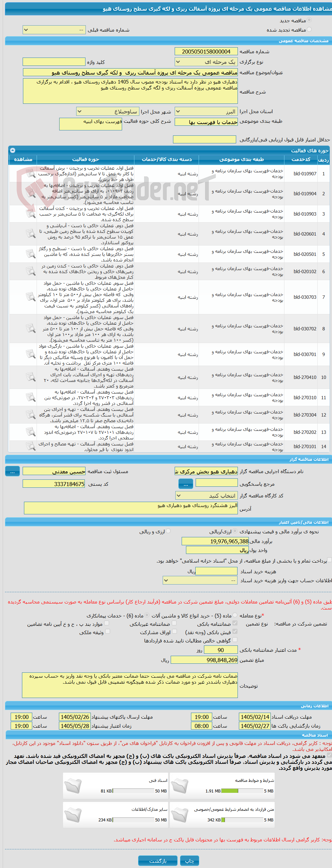The width and height of the screenshot is (332, 868).
Task: Click ellipsis button beside مرجع پاسخگویی
Action: 186,484
